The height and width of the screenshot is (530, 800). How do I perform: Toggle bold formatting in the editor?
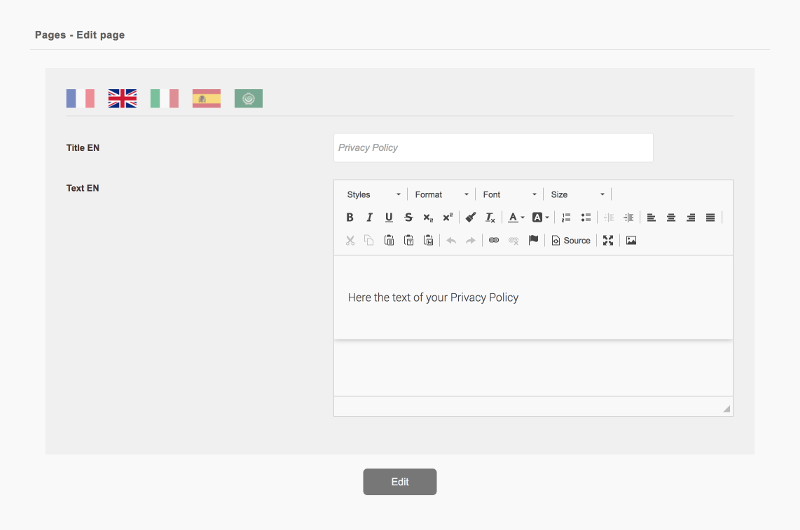[x=350, y=217]
